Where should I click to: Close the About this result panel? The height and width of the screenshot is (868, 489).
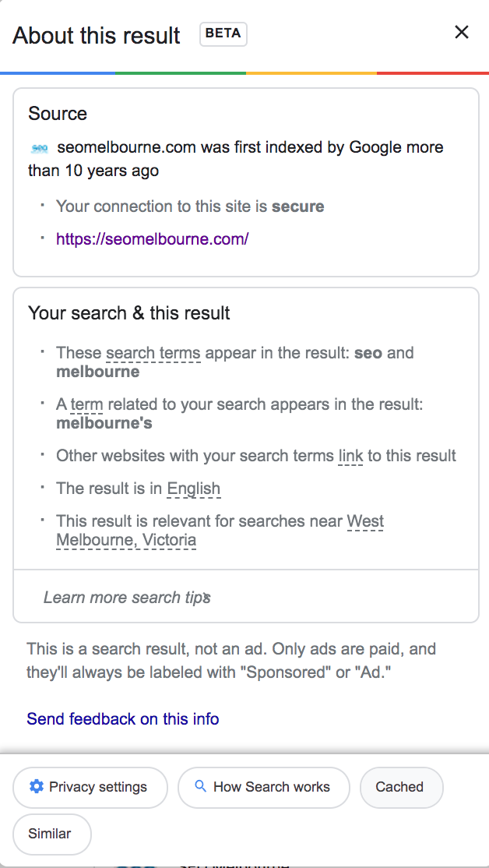tap(462, 32)
